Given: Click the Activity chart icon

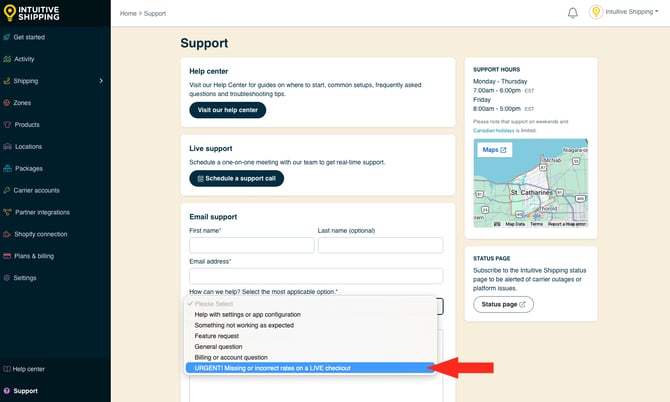Looking at the screenshot, I should [x=7, y=59].
